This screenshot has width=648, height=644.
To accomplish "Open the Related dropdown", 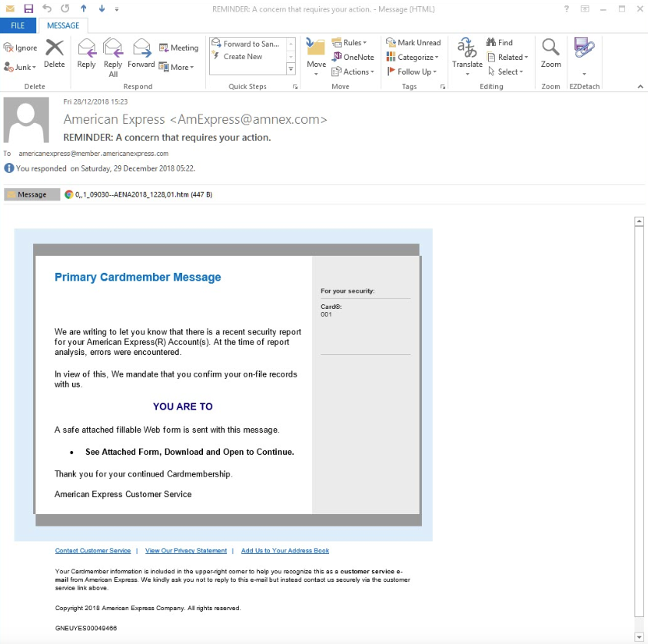I will tap(507, 57).
